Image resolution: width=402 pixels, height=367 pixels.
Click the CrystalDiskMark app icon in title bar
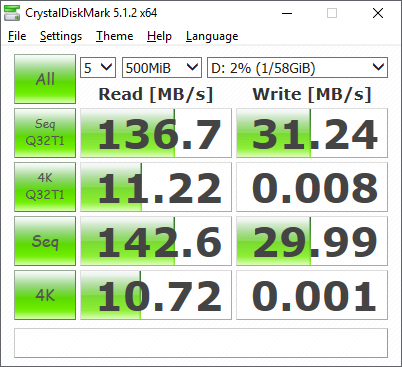12,13
